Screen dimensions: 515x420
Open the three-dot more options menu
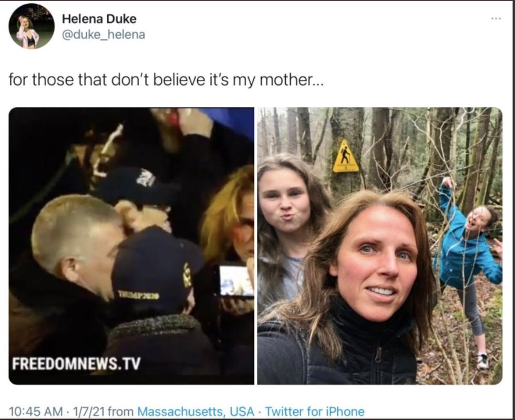496,19
